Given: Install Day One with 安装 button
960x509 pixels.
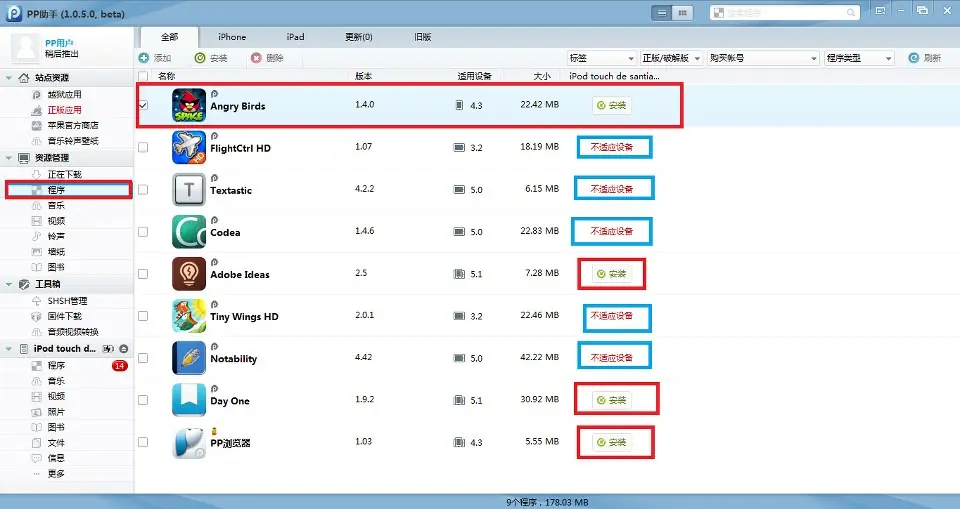Looking at the screenshot, I should pyautogui.click(x=612, y=400).
